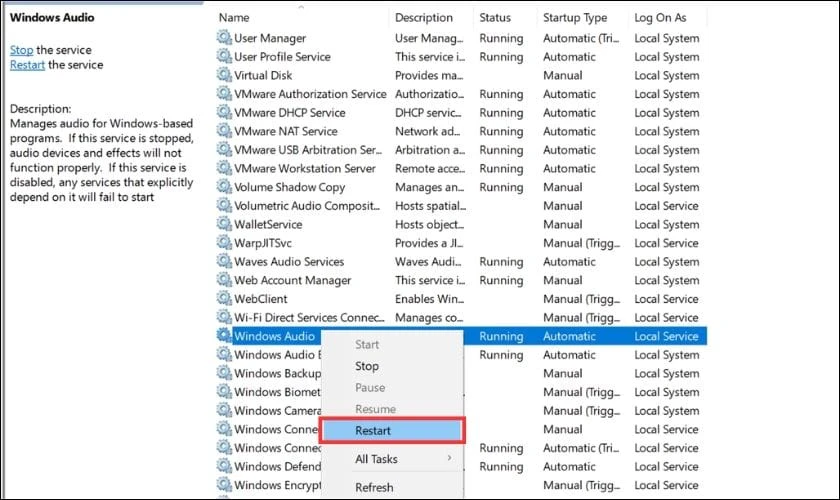The height and width of the screenshot is (500, 840).
Task: Select Pause in the context menu
Action: (x=370, y=387)
